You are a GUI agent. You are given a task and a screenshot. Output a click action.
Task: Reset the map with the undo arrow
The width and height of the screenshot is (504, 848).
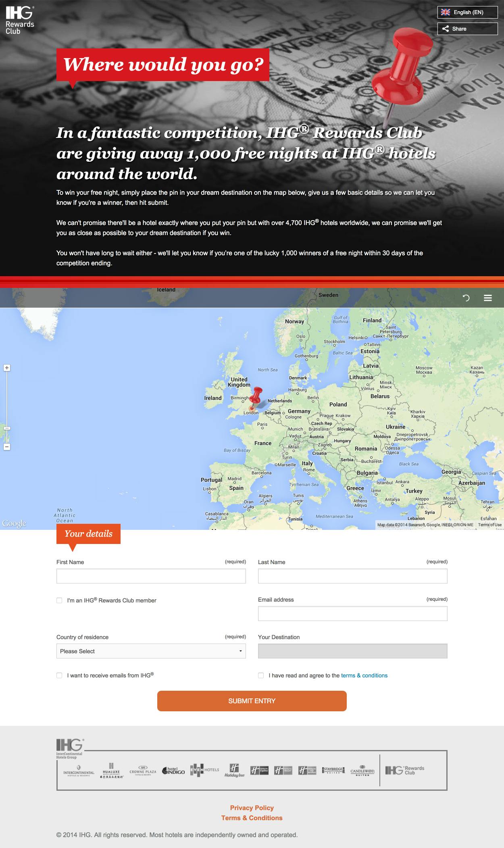tap(466, 298)
